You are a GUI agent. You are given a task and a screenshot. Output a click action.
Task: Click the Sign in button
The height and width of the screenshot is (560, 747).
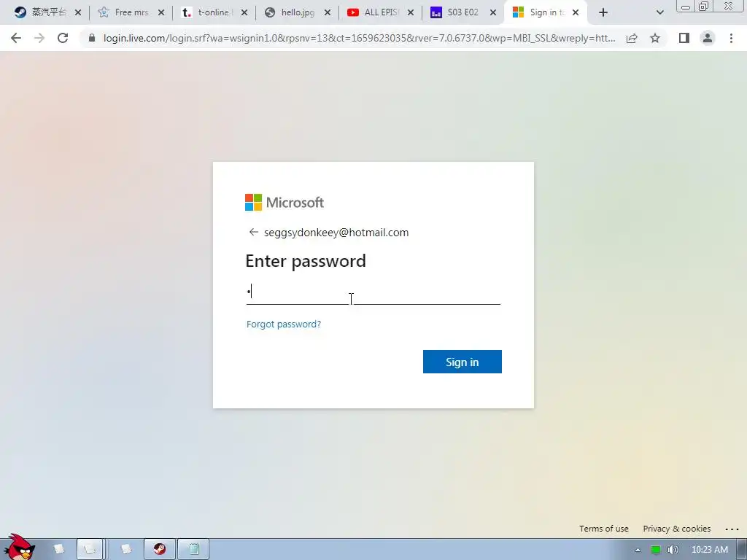pyautogui.click(x=462, y=362)
